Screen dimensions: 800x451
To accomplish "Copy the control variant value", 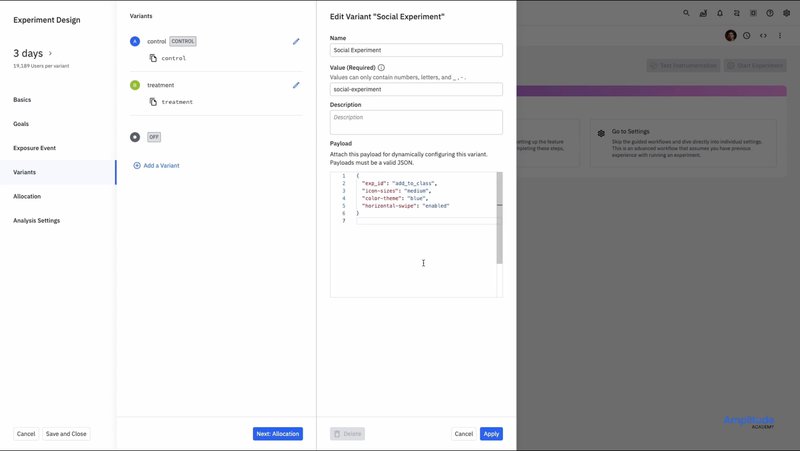I will [x=153, y=58].
